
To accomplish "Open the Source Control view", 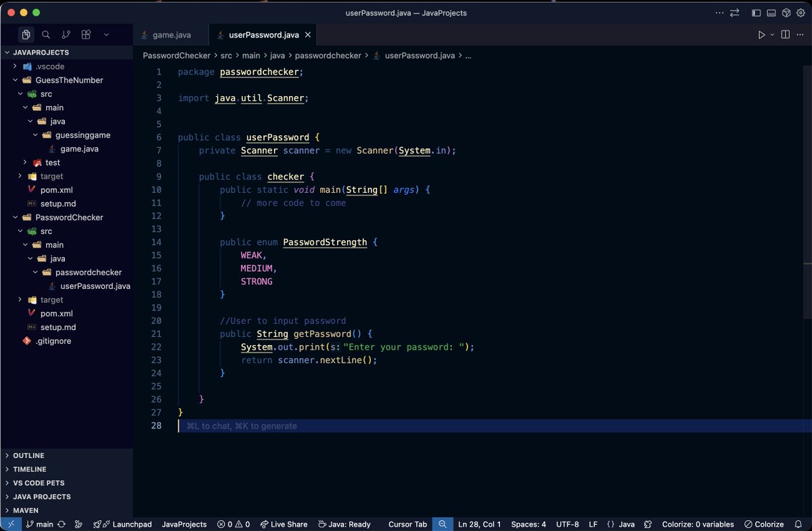I will click(66, 34).
